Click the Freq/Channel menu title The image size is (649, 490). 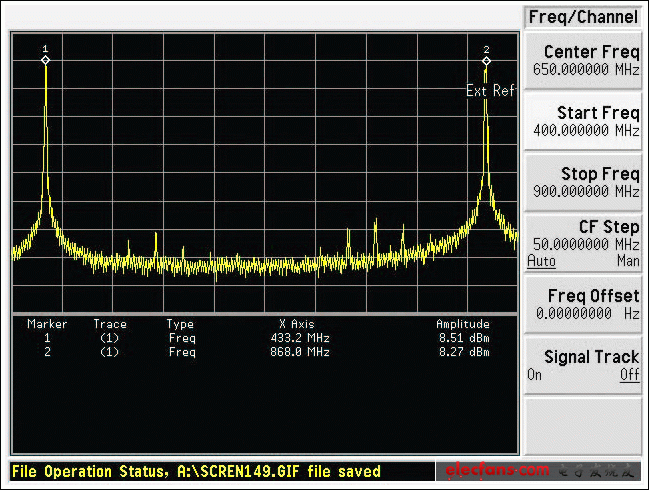(x=583, y=17)
